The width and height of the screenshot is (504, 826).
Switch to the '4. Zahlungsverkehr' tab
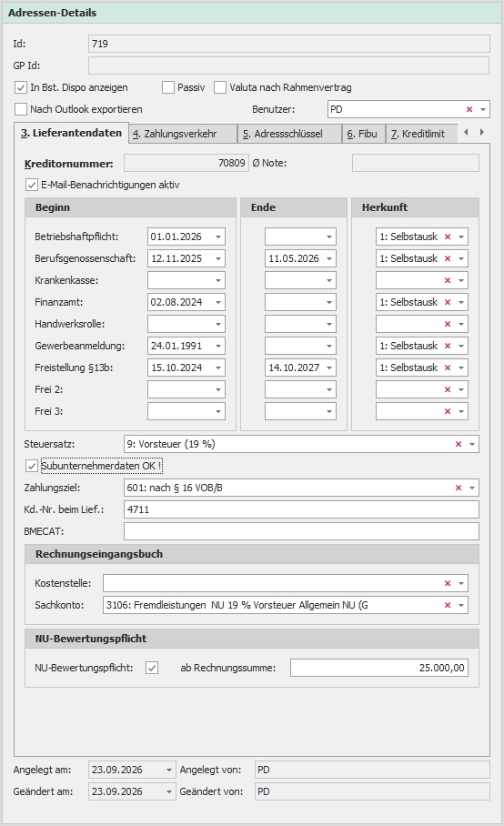click(x=182, y=134)
